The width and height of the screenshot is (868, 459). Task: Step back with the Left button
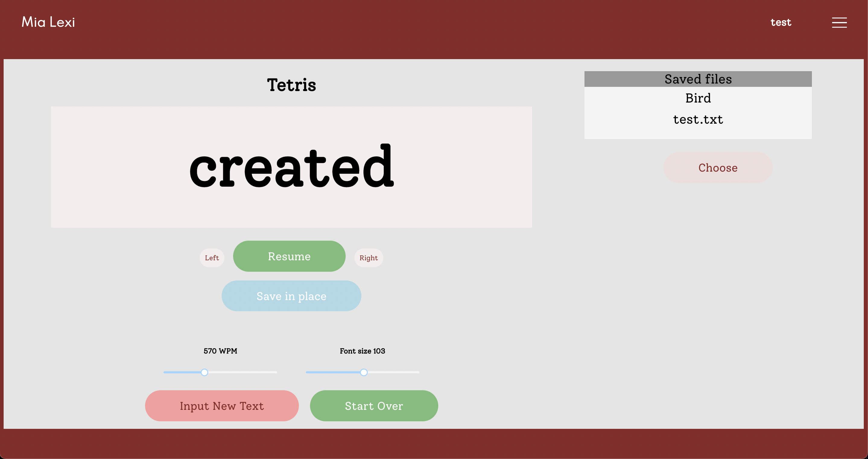[212, 258]
